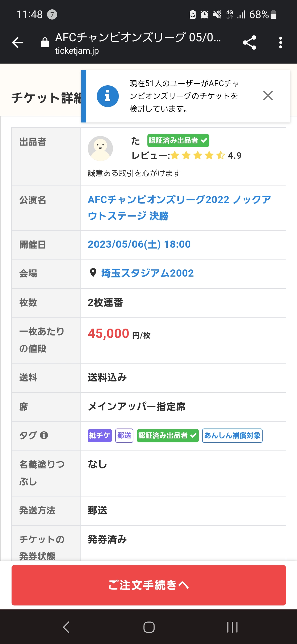Tap the seller's star review rating
This screenshot has width=297, height=644.
tap(198, 155)
